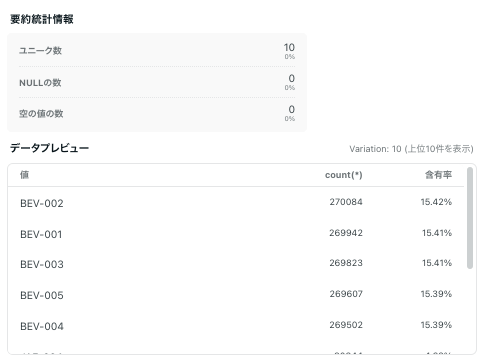This screenshot has width=484, height=364.
Task: Click count 269942 in BEV-001 row
Action: coord(346,233)
